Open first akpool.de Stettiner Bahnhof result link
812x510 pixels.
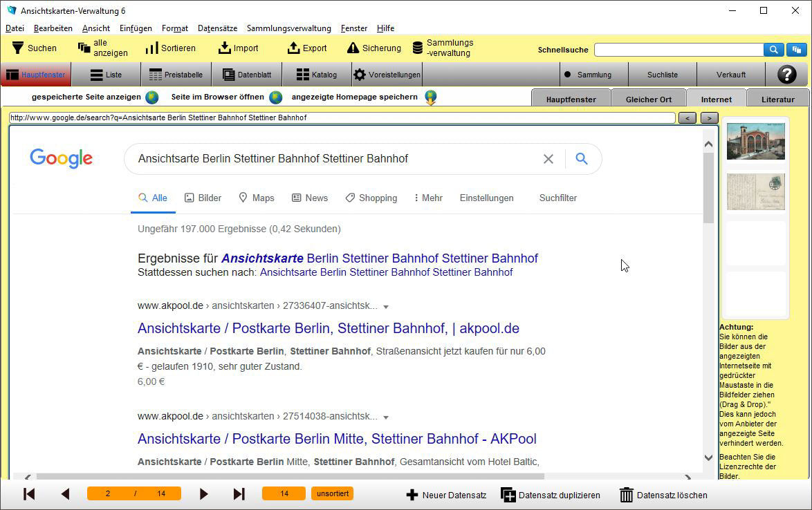tap(328, 328)
